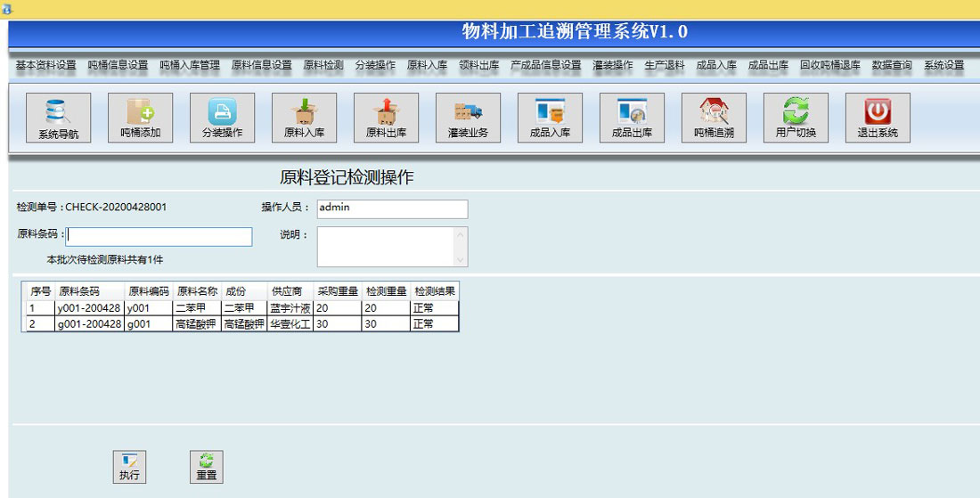Click the 序号 column header

pyautogui.click(x=41, y=291)
